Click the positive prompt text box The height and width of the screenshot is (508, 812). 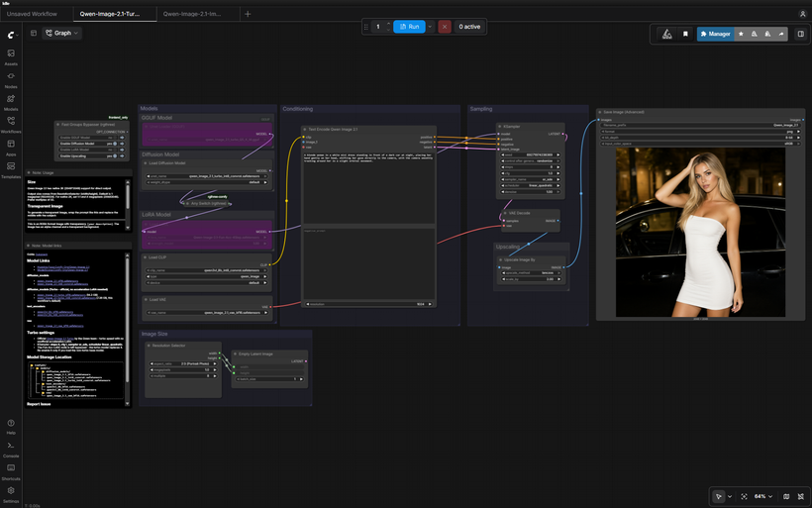pos(368,187)
